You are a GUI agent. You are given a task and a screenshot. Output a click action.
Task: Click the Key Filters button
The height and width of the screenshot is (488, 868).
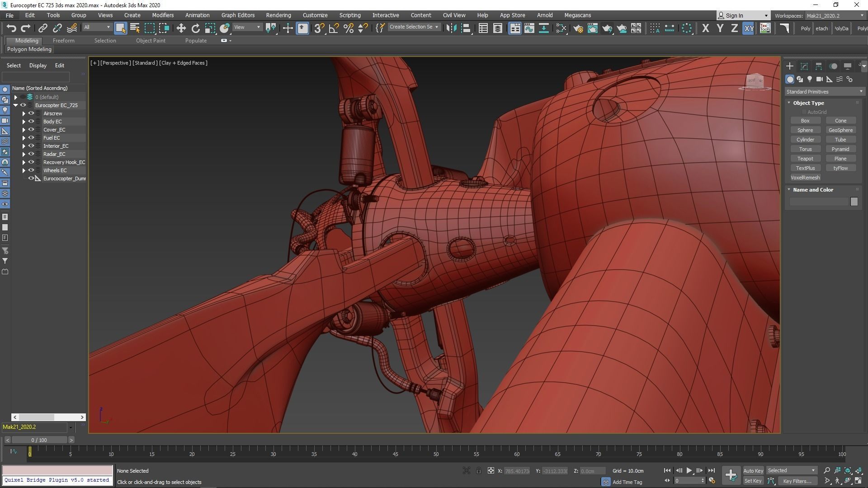pyautogui.click(x=797, y=481)
